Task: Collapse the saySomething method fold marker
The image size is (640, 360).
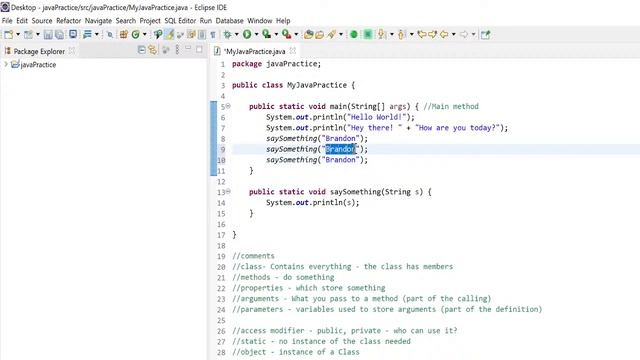Action: (x=228, y=191)
